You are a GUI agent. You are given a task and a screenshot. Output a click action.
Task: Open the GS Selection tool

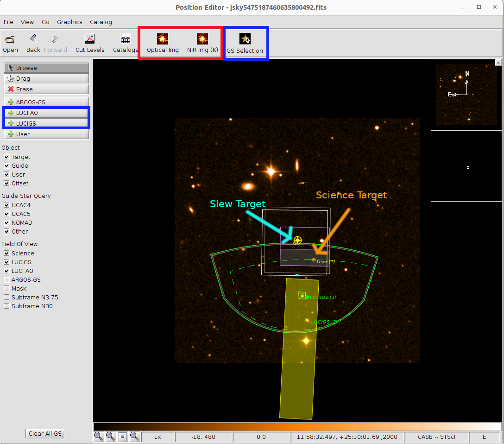tap(245, 43)
